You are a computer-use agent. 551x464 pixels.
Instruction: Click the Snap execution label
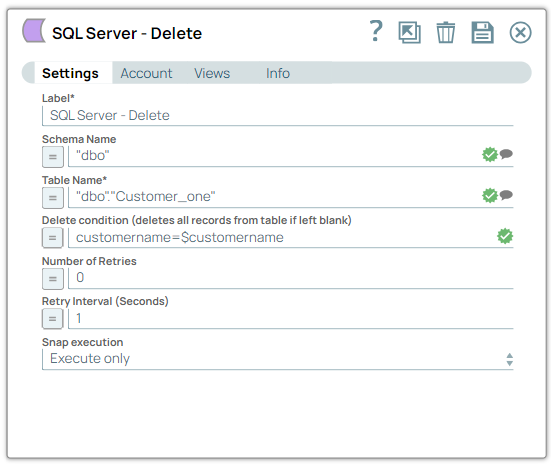point(83,342)
